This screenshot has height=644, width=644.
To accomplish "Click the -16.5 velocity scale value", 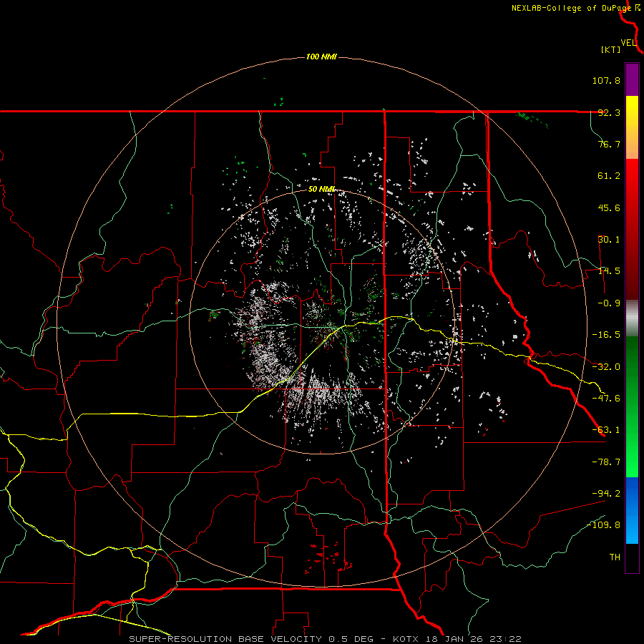I will (x=606, y=335).
